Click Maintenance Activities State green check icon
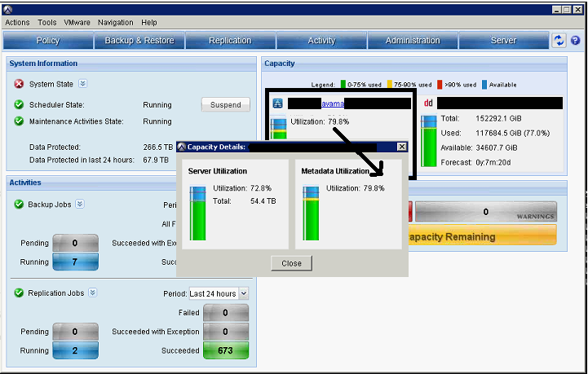 pyautogui.click(x=19, y=121)
